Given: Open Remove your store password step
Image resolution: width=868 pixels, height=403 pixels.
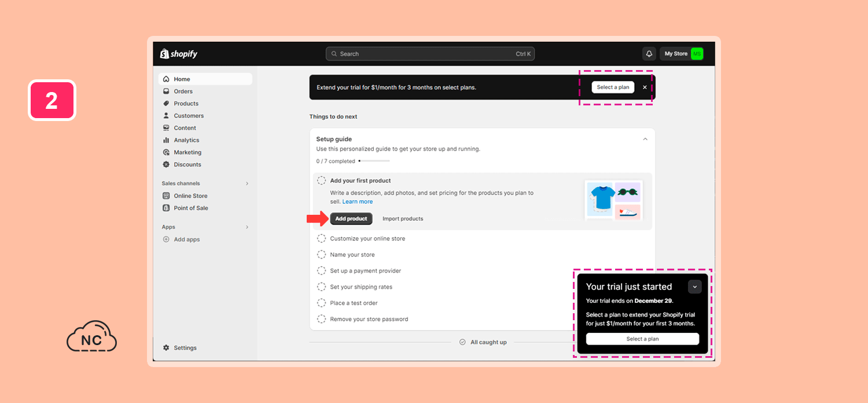Looking at the screenshot, I should pyautogui.click(x=369, y=319).
